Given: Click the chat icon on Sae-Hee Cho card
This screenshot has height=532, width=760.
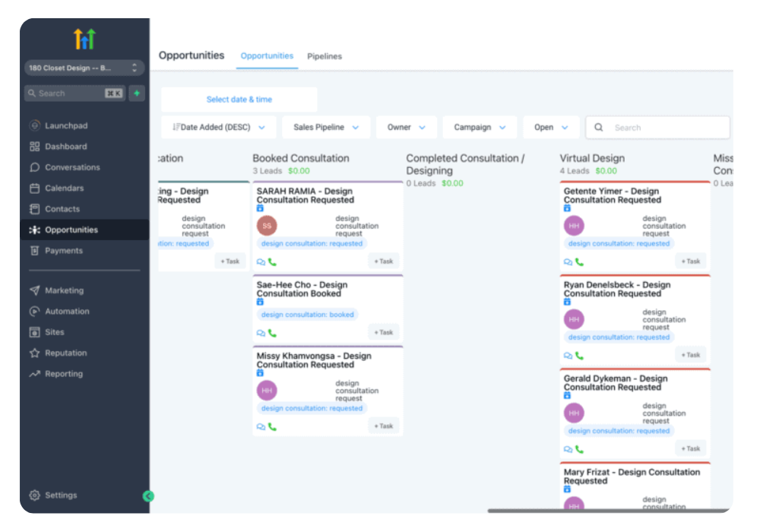Looking at the screenshot, I should click(x=261, y=333).
